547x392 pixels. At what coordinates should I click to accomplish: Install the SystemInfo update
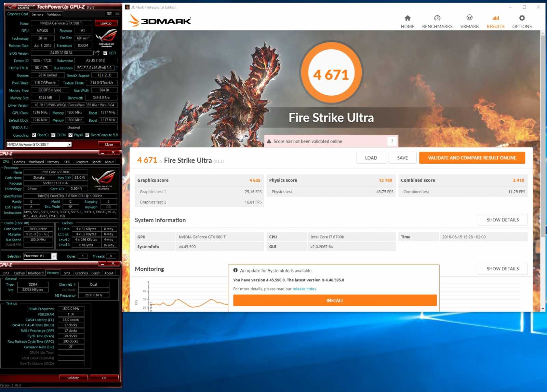coord(335,300)
